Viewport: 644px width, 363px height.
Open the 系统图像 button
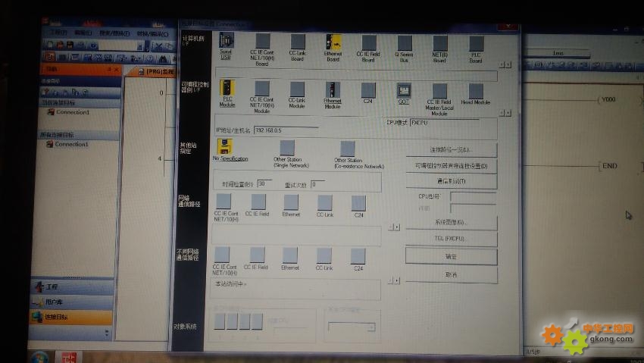point(452,223)
